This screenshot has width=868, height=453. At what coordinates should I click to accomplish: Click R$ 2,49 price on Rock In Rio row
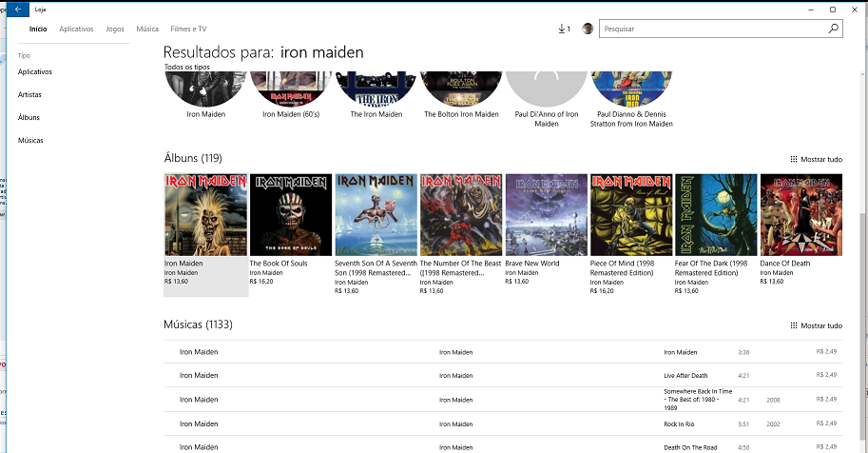pos(826,423)
